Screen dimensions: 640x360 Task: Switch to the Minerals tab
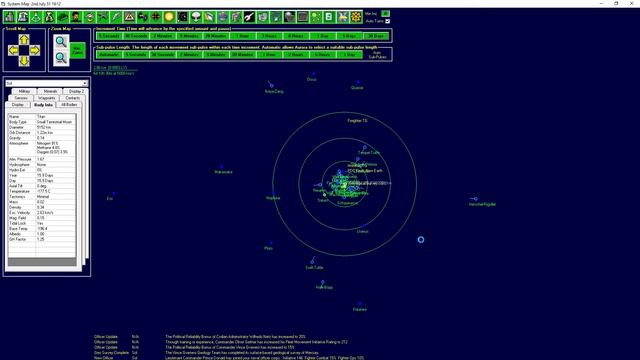point(50,91)
